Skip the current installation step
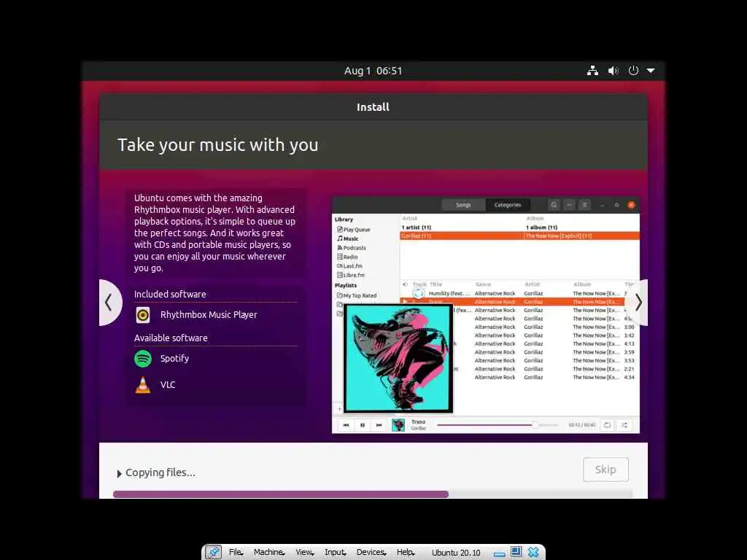The height and width of the screenshot is (560, 747). click(605, 470)
